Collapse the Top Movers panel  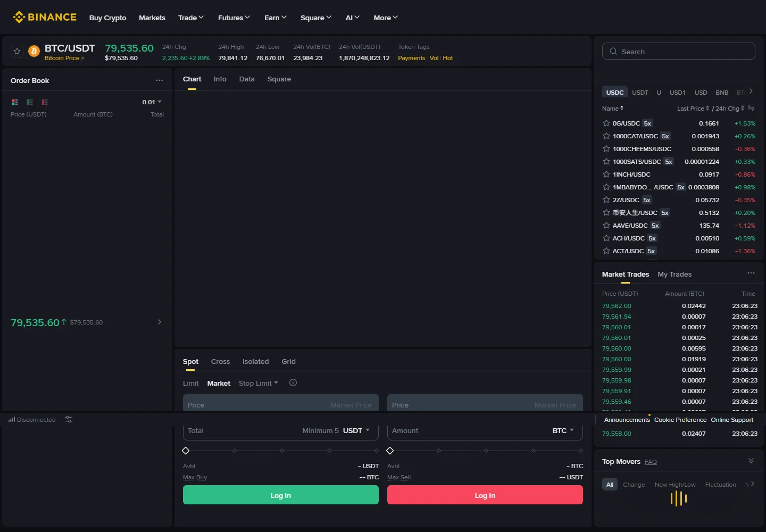click(751, 461)
